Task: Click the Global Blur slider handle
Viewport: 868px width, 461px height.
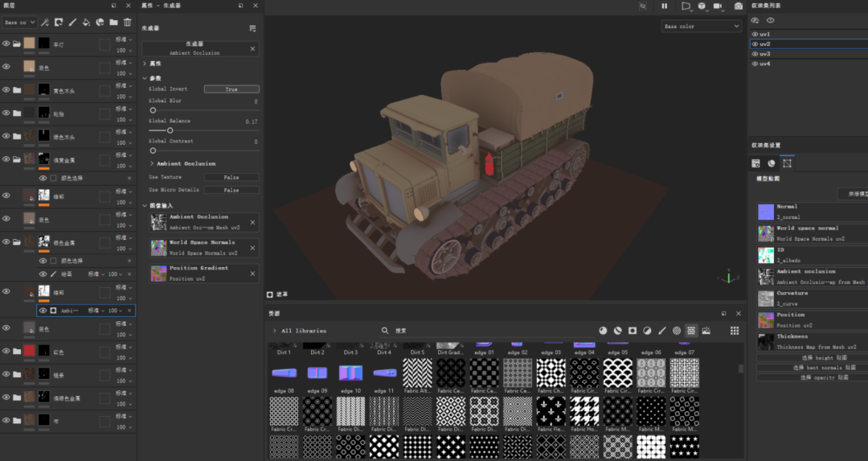Action: [153, 110]
